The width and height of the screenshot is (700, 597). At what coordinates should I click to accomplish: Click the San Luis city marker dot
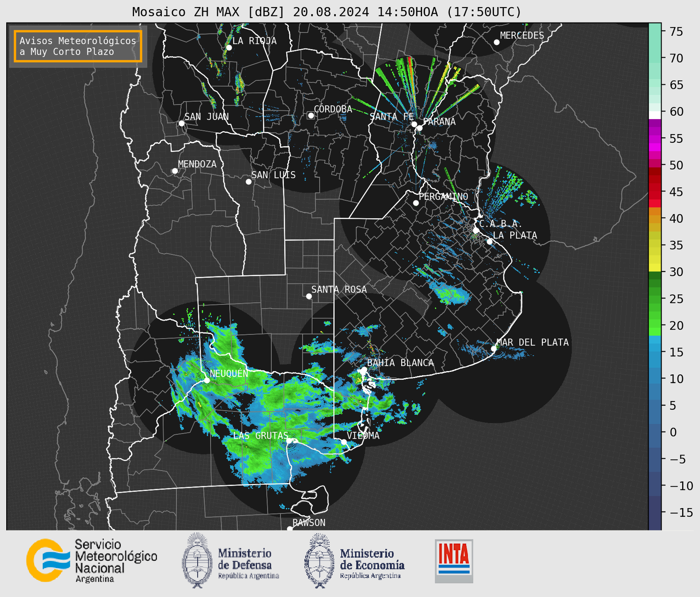point(249,182)
